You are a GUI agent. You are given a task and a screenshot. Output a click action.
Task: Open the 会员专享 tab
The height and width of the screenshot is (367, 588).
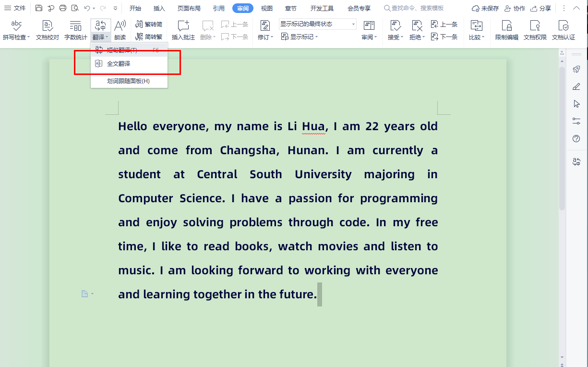click(359, 8)
